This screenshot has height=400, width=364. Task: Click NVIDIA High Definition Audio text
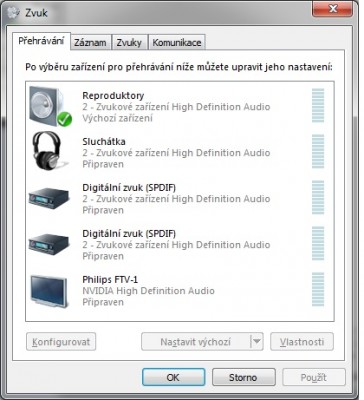coord(148,291)
